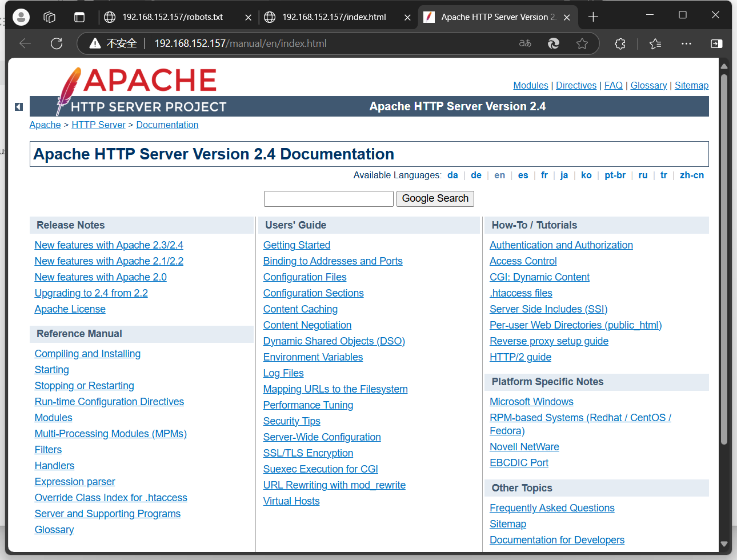Open the Directives link
The width and height of the screenshot is (737, 560).
[576, 85]
